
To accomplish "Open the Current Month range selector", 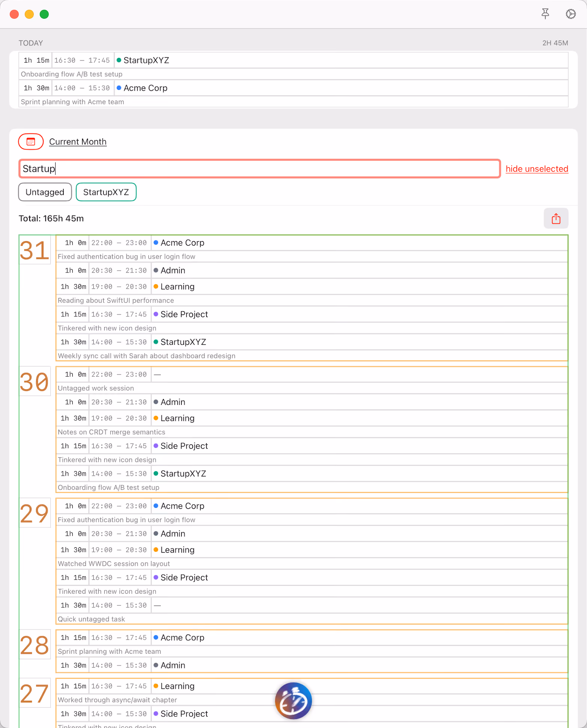I will click(78, 142).
